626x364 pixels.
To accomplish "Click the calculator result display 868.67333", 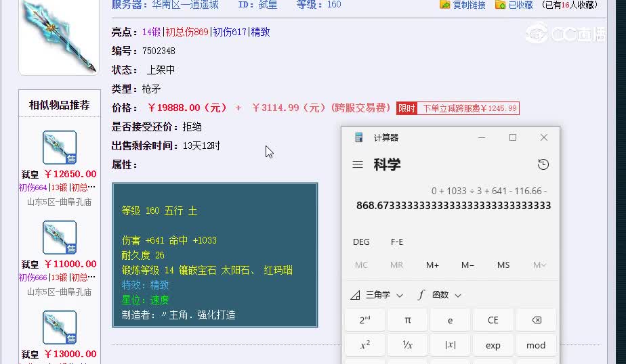I will point(453,205).
